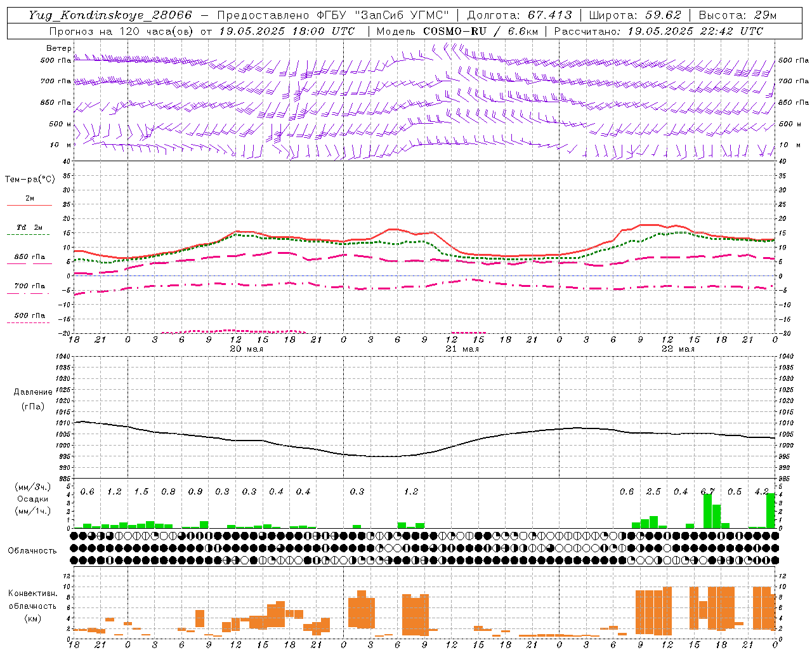Image resolution: width=812 pixels, height=650 pixels.
Task: Click the Облачность cloud cover label
Action: click(32, 551)
